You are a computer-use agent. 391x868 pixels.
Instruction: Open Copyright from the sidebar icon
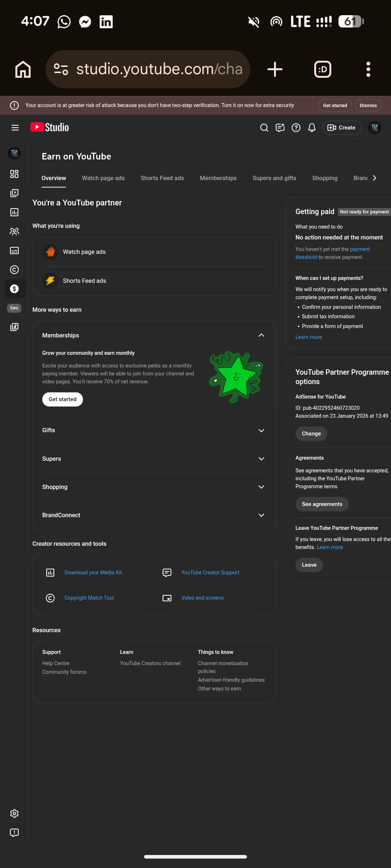14,270
